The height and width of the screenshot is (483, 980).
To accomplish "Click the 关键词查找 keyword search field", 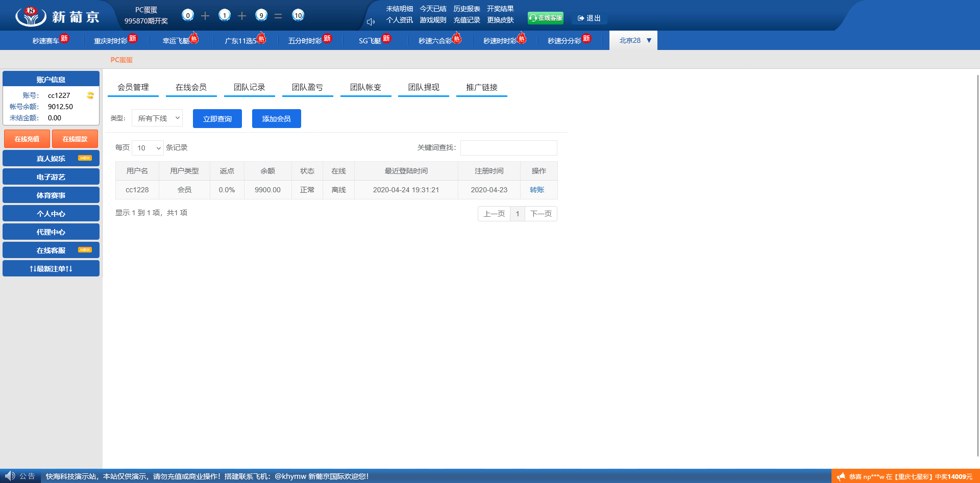I will pyautogui.click(x=508, y=148).
